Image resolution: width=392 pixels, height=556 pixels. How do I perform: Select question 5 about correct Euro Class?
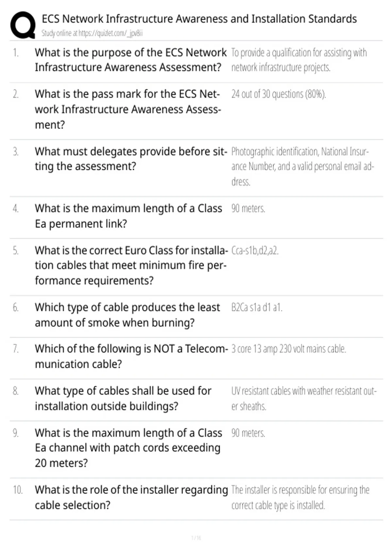(x=131, y=265)
